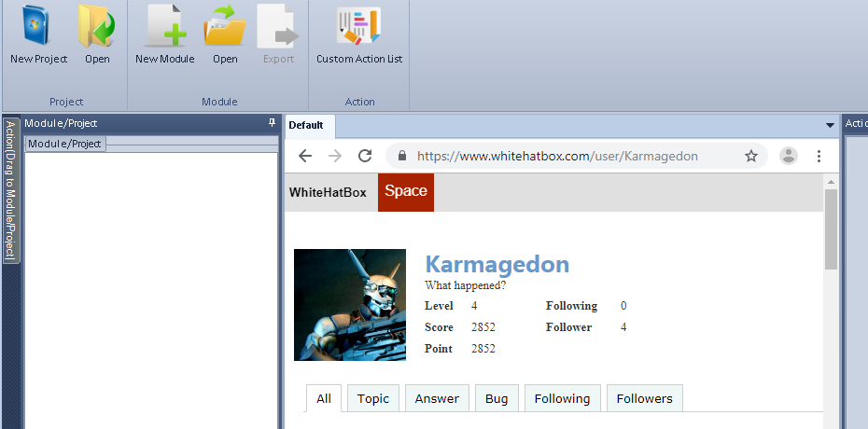
Task: Bookmark the page with the star icon
Action: coord(751,156)
